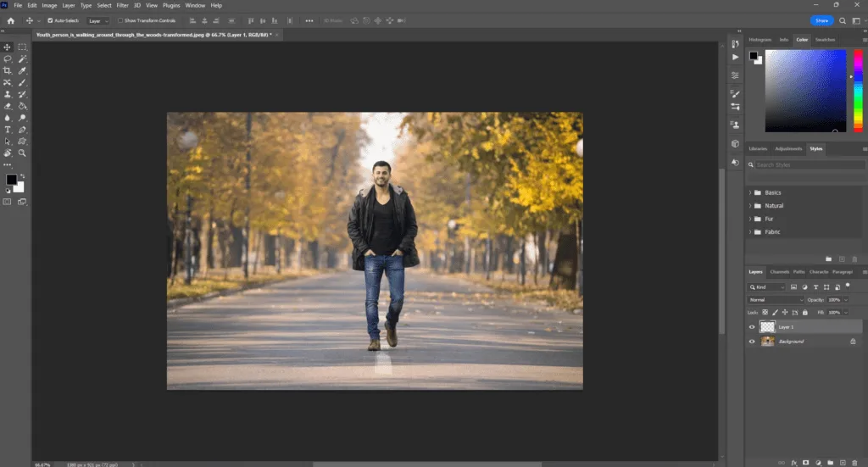Select the Crop tool
The image size is (868, 467).
7,71
